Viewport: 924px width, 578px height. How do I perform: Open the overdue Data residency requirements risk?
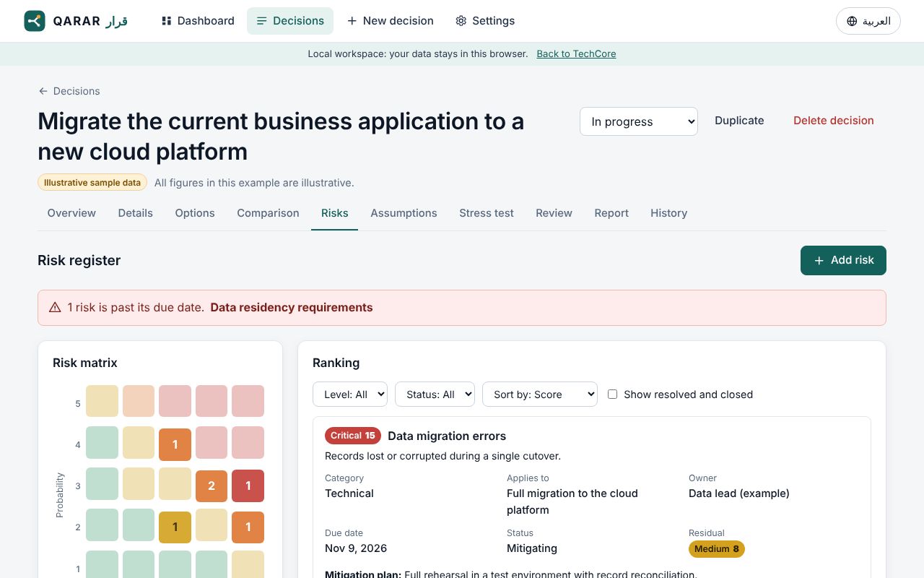[292, 308]
